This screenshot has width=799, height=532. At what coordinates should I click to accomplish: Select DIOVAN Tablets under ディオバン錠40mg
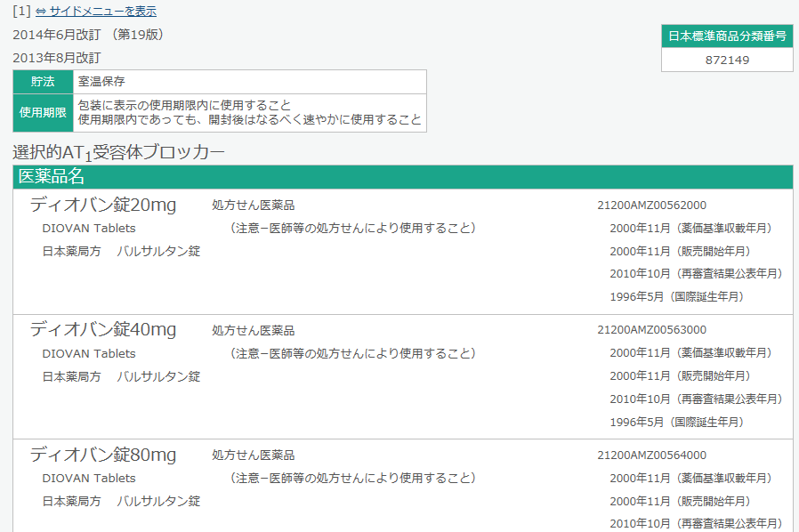point(89,354)
